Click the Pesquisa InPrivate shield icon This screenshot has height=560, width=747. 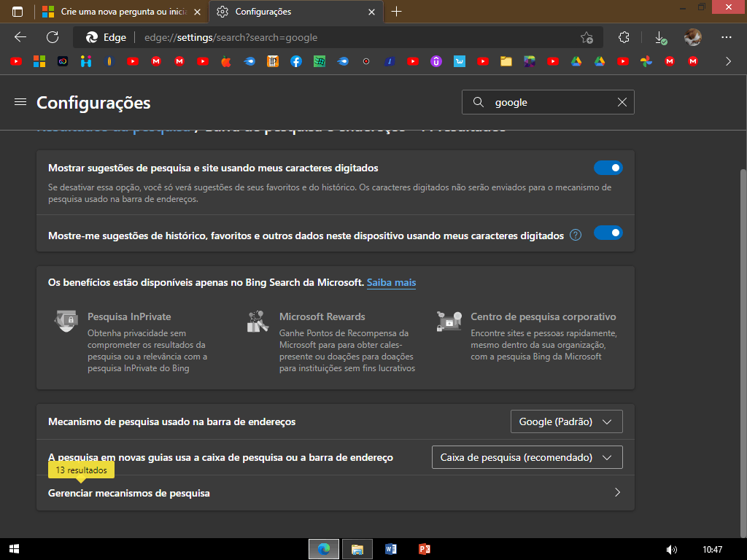tap(66, 321)
